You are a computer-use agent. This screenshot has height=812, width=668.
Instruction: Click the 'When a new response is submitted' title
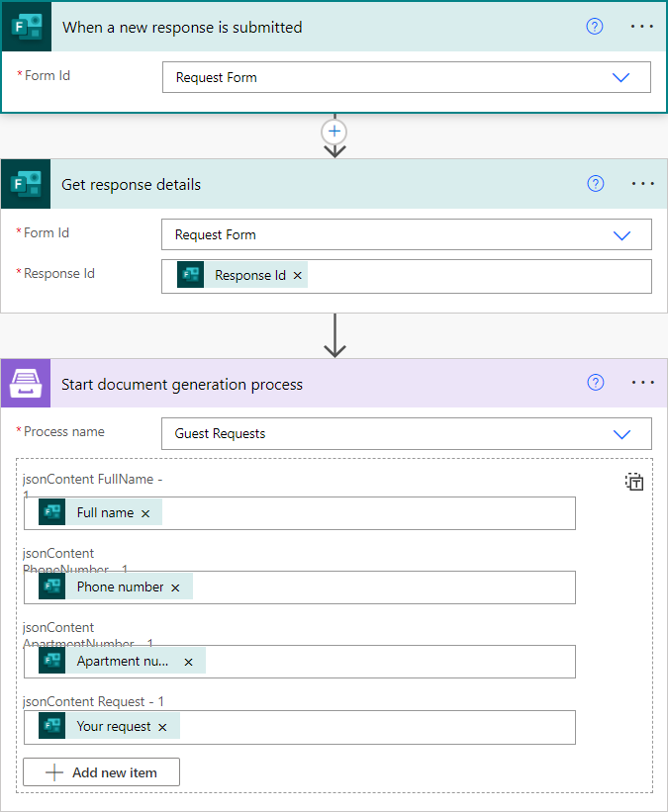point(182,27)
